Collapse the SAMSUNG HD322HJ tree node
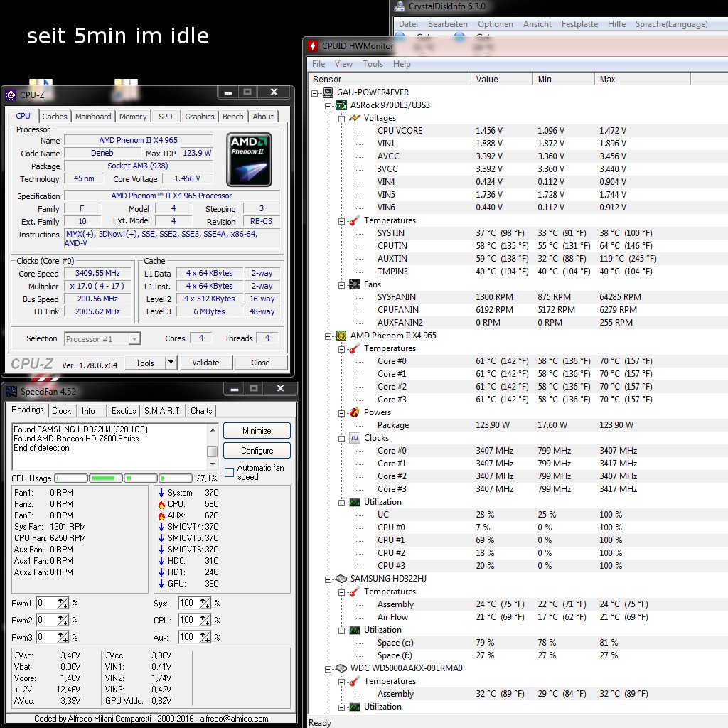The image size is (728, 728). click(328, 579)
